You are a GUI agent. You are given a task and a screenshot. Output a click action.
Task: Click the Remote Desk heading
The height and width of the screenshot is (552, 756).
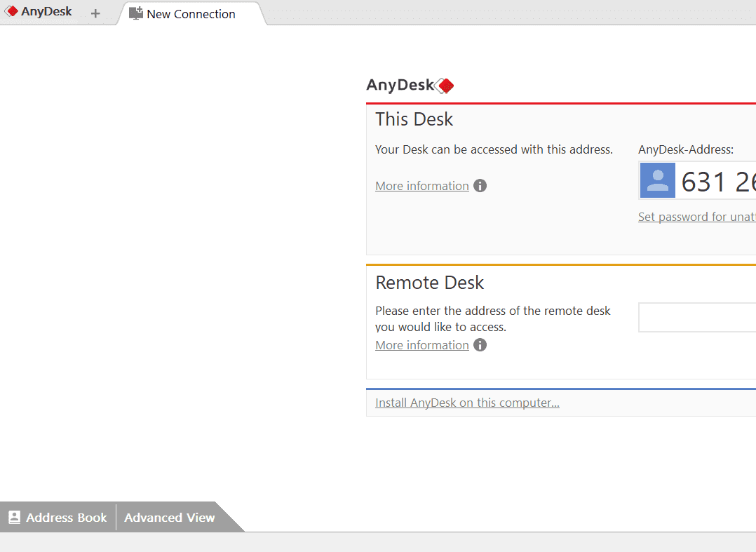(430, 283)
